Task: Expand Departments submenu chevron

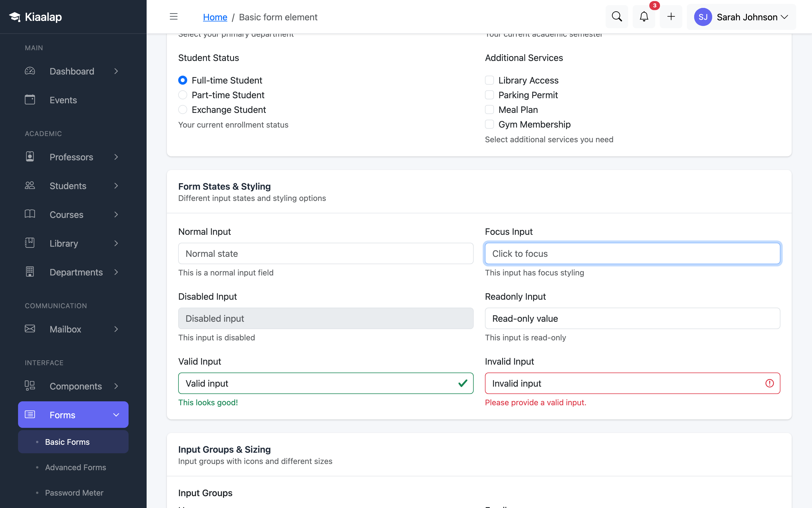Action: click(x=116, y=272)
